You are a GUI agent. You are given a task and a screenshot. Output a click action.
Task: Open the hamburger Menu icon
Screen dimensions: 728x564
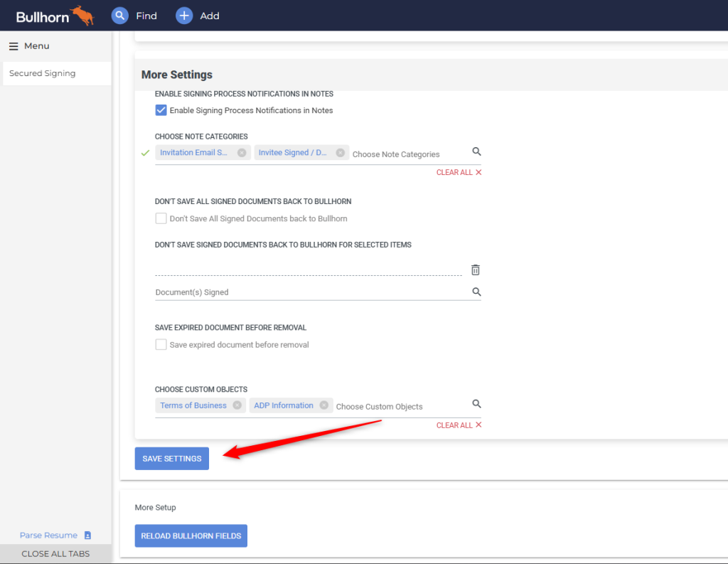[13, 46]
